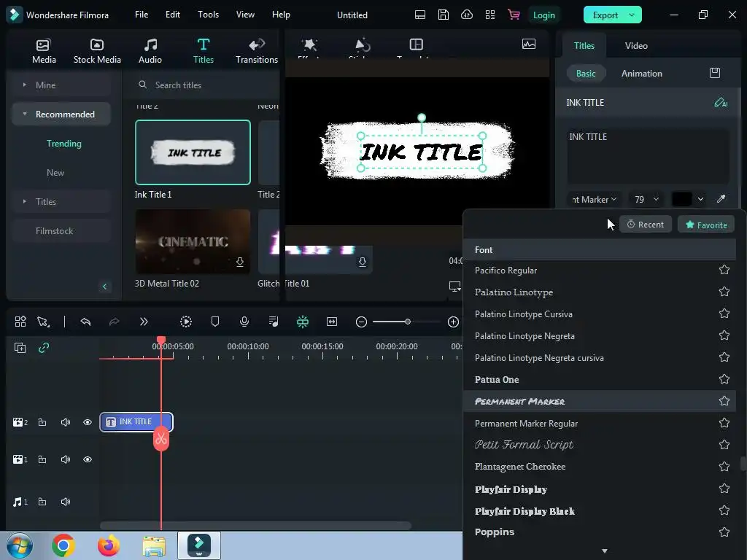This screenshot has width=747, height=560.
Task: Collapse the Recommended category
Action: tap(25, 114)
